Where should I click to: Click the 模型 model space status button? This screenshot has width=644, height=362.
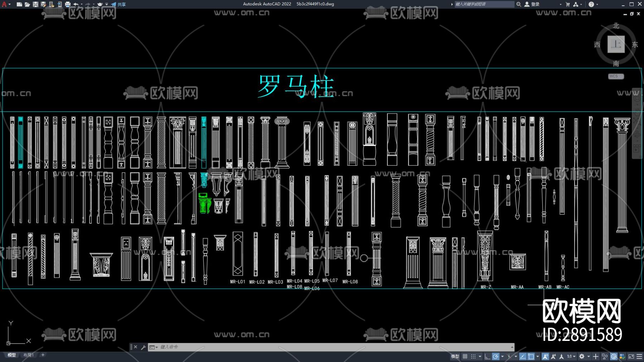[x=455, y=356]
